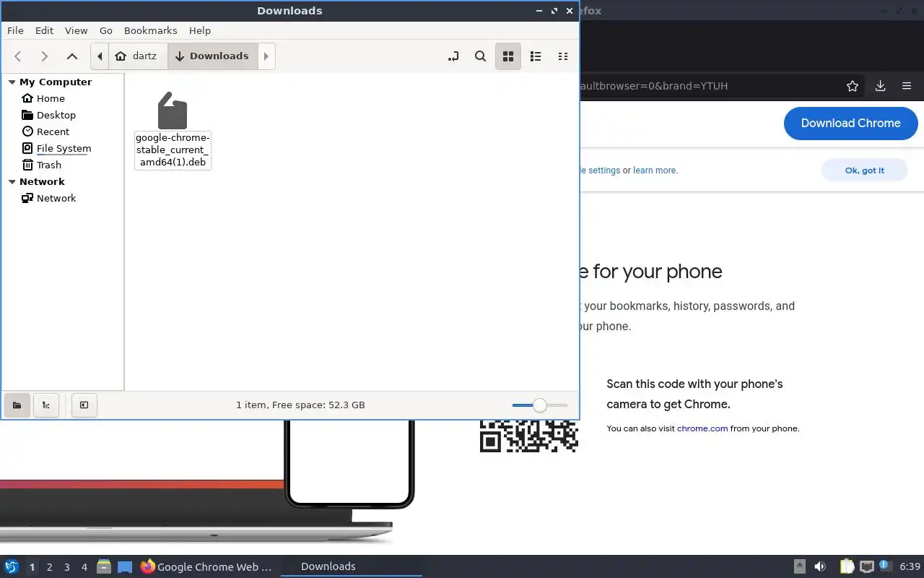Open the Go menu
924x578 pixels.
[106, 30]
